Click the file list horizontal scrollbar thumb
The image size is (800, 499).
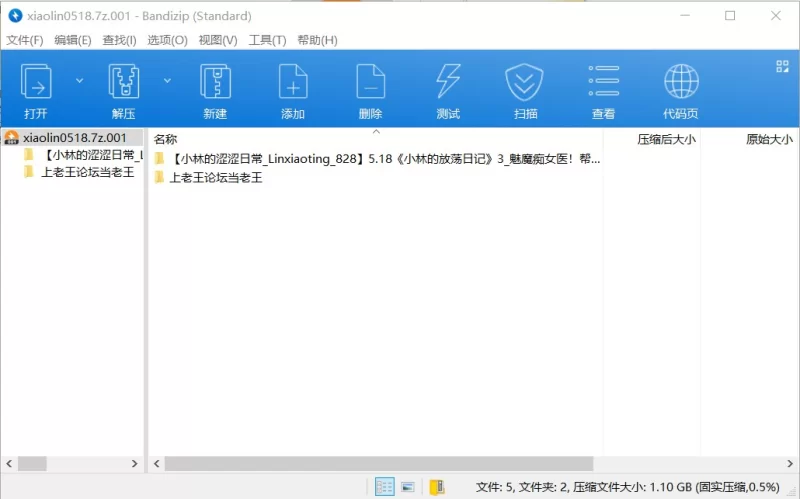tap(379, 463)
